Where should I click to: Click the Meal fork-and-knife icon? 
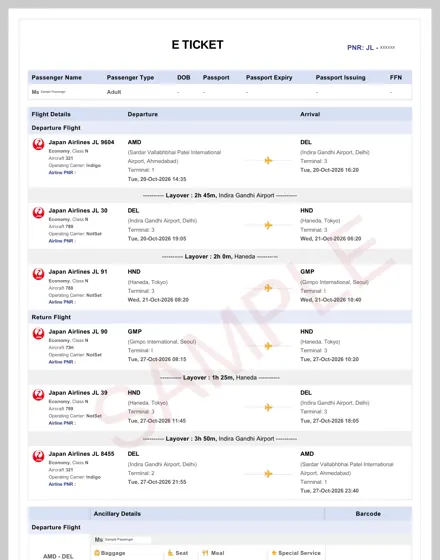[205, 553]
